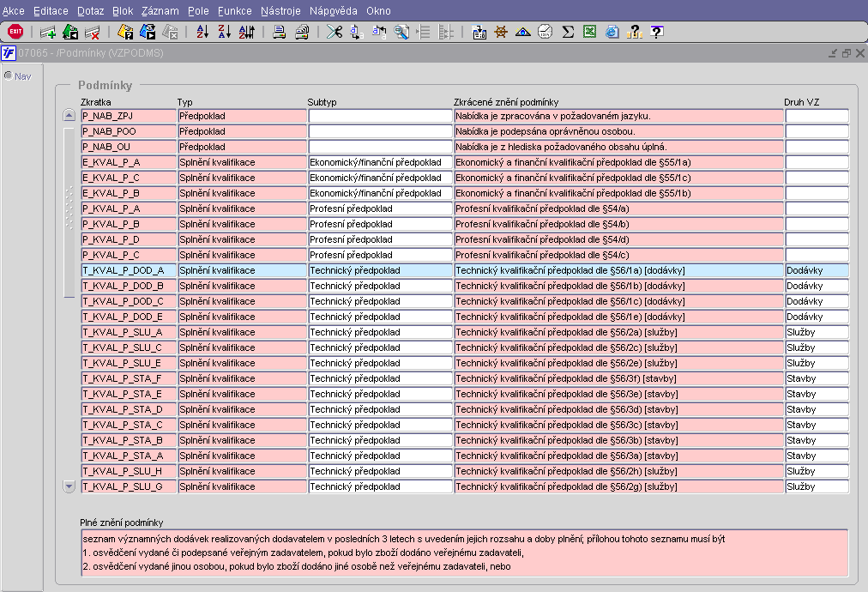Click Dodávky in the T_KVAL_P_DOD_A row

point(817,271)
